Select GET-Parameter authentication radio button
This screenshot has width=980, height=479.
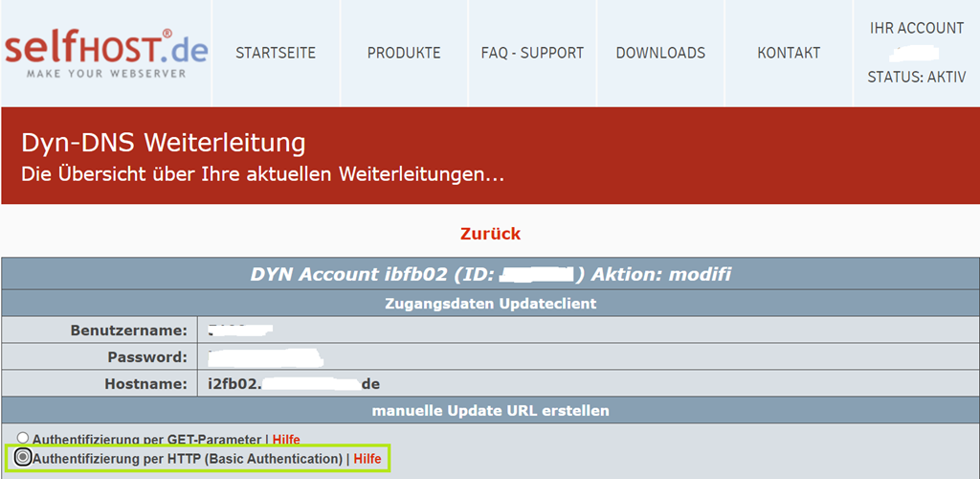[x=23, y=439]
